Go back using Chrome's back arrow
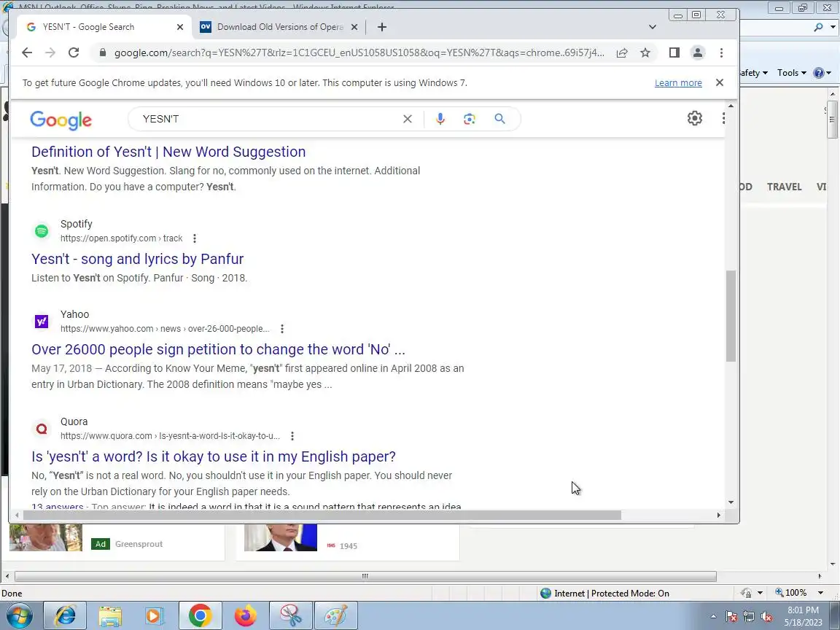Screen dimensions: 840x630 click(x=27, y=52)
